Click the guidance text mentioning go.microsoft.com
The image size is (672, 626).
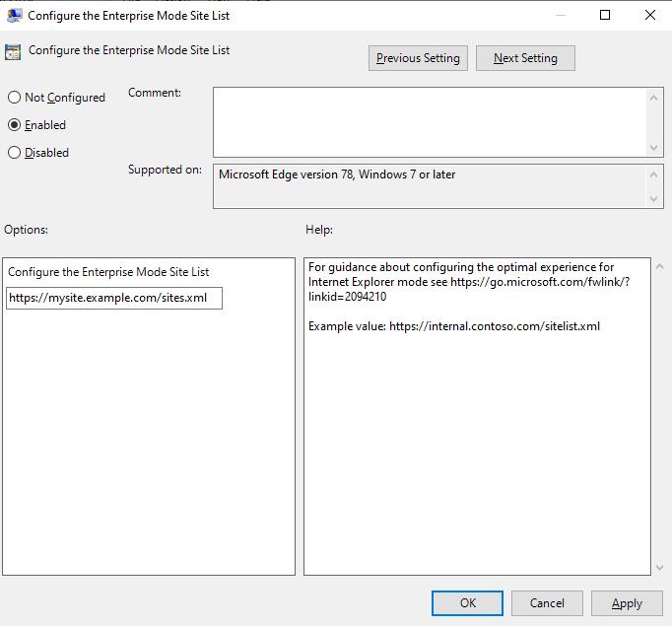[x=469, y=282]
